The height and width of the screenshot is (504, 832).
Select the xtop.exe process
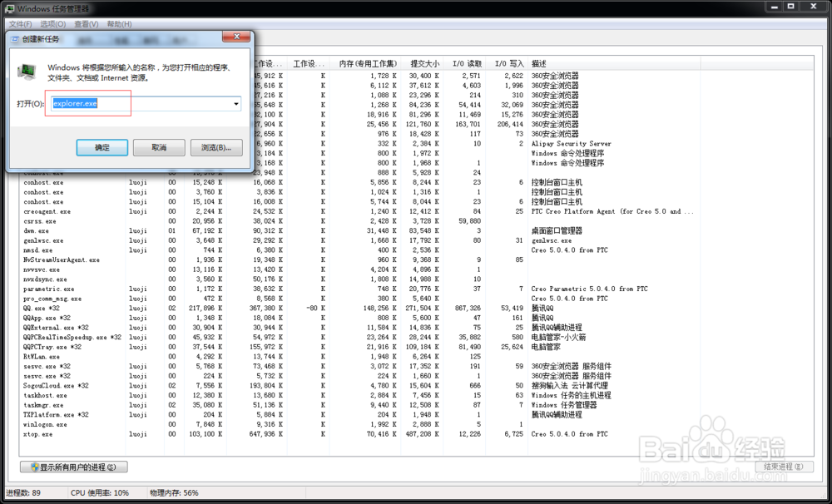(37, 434)
